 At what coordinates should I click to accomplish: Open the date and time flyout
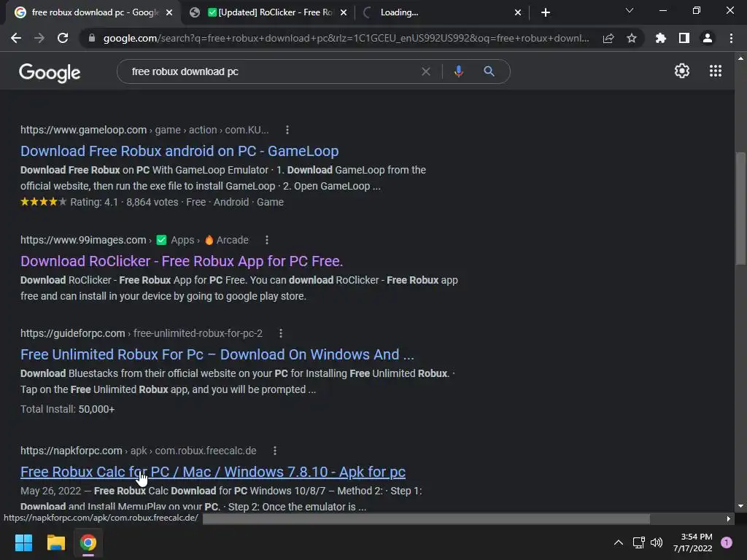point(692,542)
